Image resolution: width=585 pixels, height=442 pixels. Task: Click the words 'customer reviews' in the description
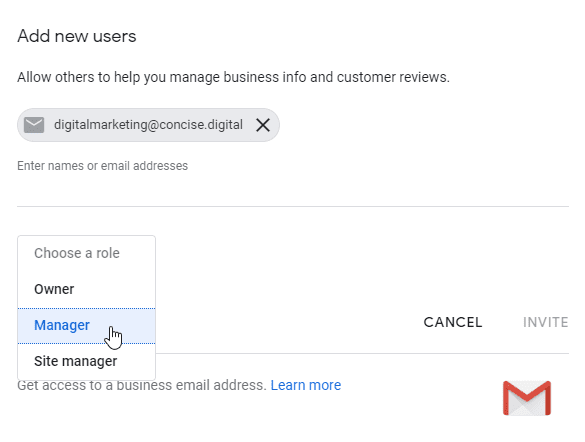pyautogui.click(x=393, y=77)
